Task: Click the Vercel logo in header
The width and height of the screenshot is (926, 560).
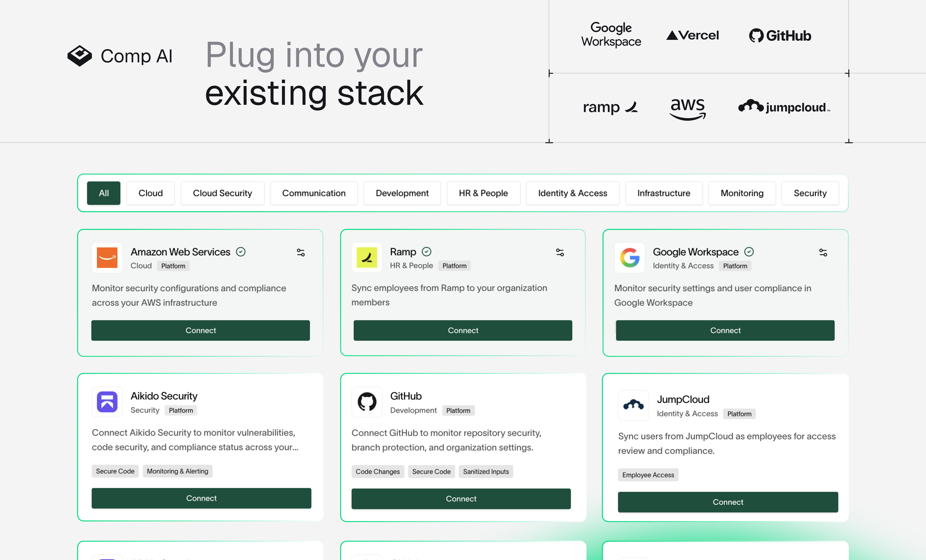Action: 692,35
